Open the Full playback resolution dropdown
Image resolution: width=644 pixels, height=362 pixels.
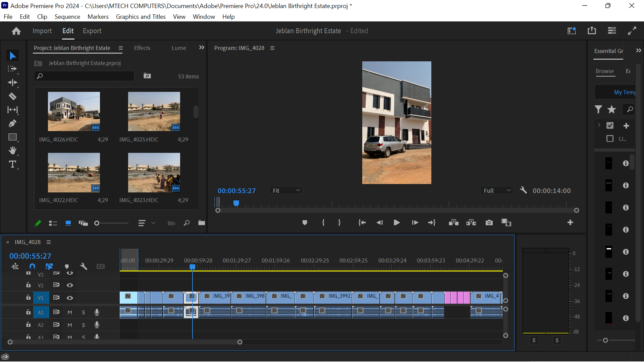(x=496, y=191)
